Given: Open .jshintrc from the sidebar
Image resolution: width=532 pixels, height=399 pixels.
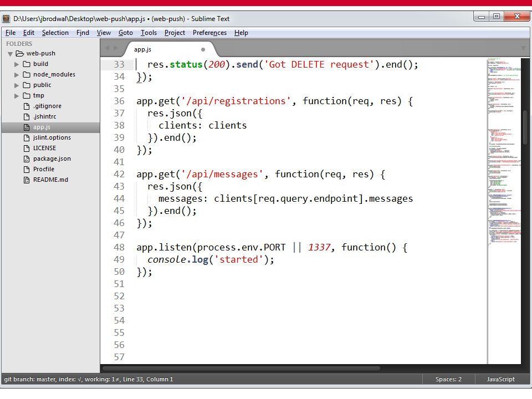Looking at the screenshot, I should pyautogui.click(x=44, y=117).
